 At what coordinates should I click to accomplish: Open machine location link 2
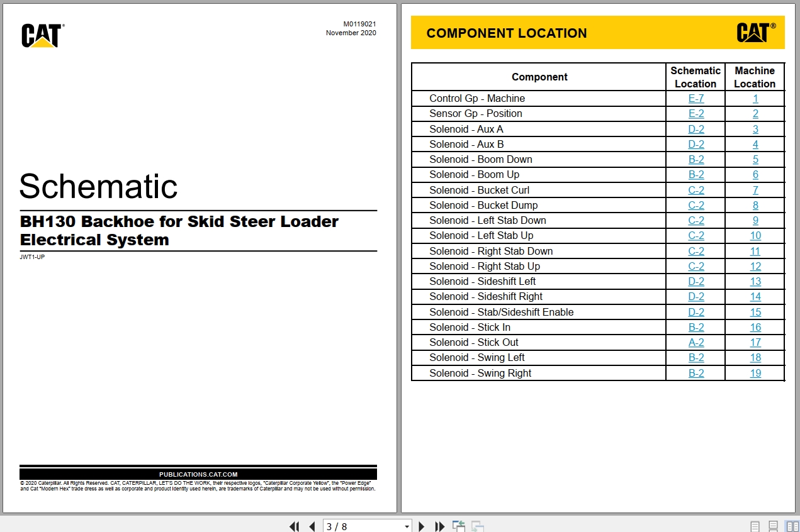click(755, 114)
